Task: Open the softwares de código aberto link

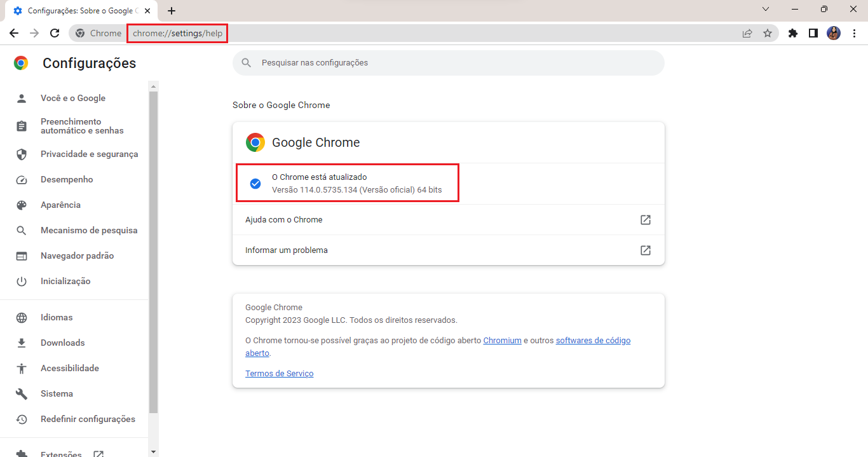Action: tap(593, 341)
